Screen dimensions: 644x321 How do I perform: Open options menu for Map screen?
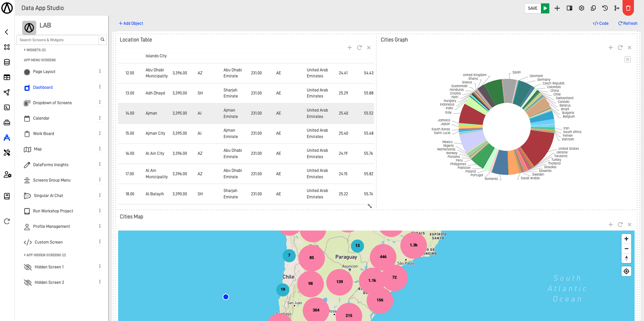(100, 149)
